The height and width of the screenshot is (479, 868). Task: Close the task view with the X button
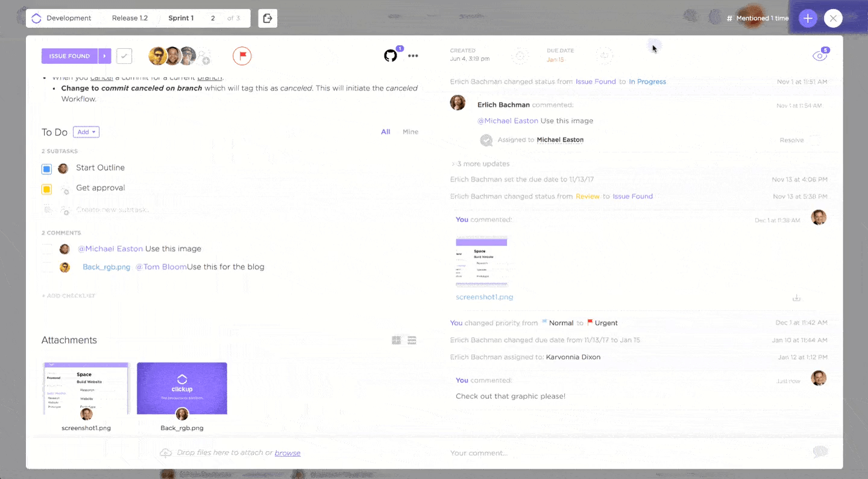pyautogui.click(x=833, y=18)
